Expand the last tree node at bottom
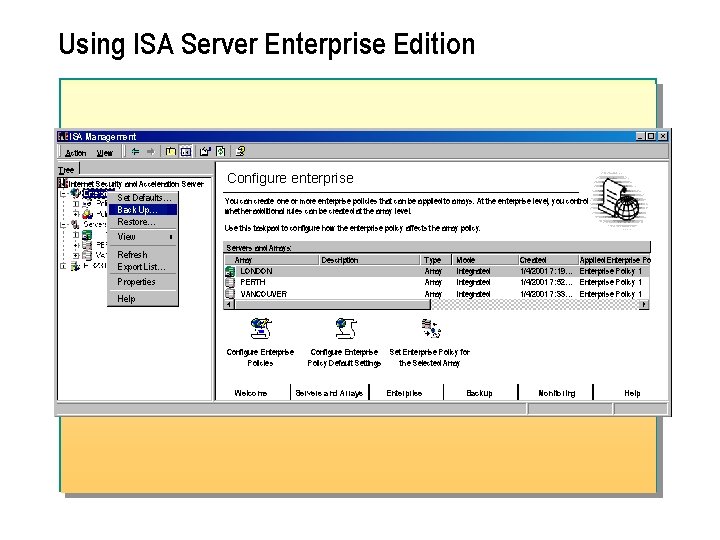720x540 pixels. 63,266
